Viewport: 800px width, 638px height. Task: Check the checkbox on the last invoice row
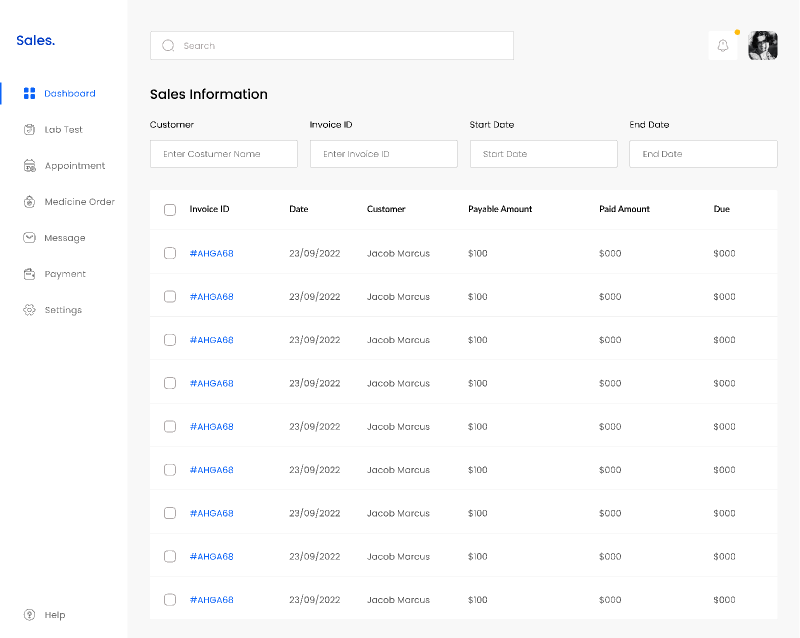[x=169, y=599]
